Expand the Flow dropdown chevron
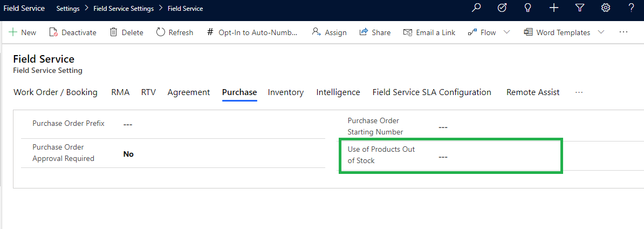644x229 pixels. (x=506, y=32)
